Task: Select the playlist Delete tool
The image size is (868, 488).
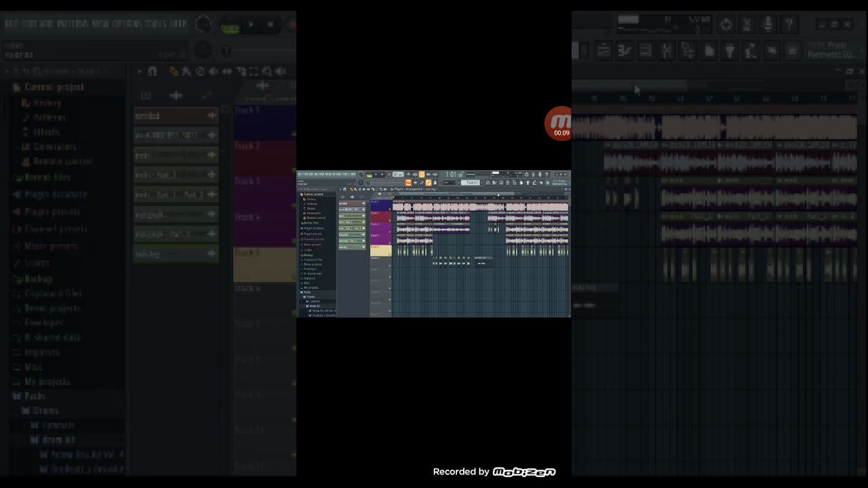Action: pos(359,189)
